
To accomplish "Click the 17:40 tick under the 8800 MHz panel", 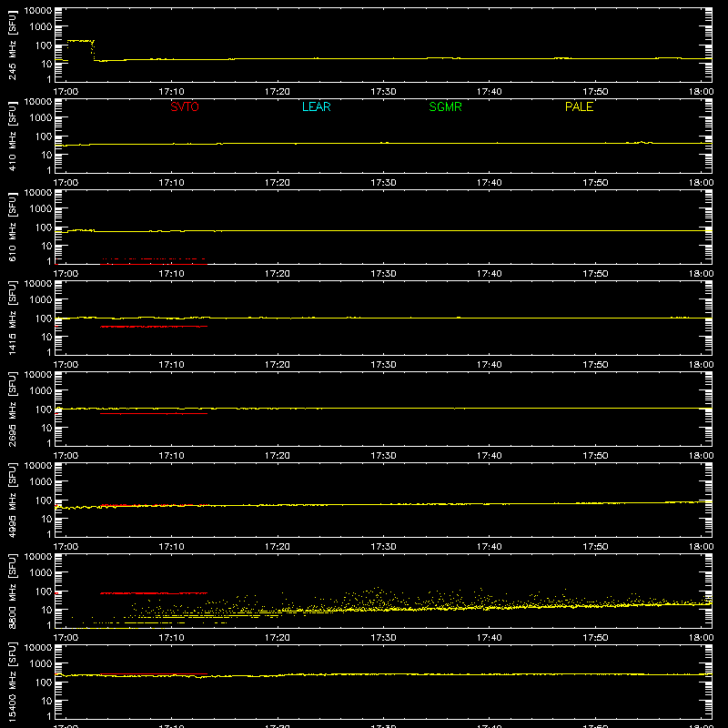I will 489,638.
